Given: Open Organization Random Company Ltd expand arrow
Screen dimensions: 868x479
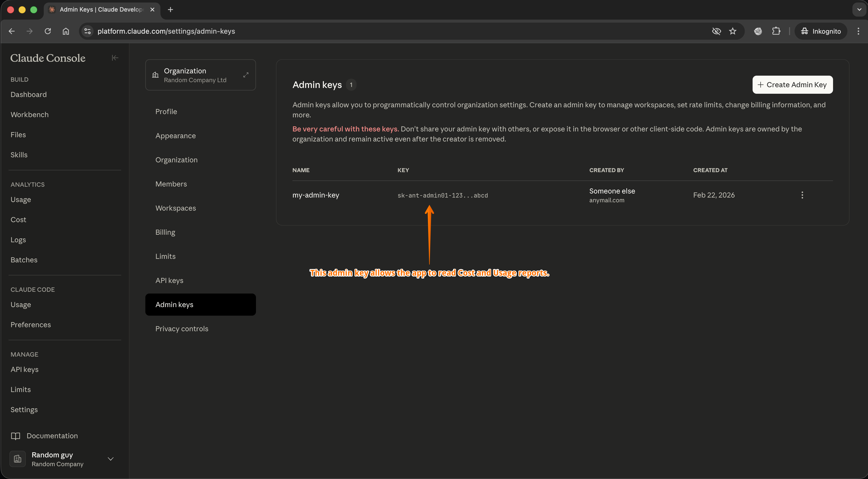Looking at the screenshot, I should 246,75.
